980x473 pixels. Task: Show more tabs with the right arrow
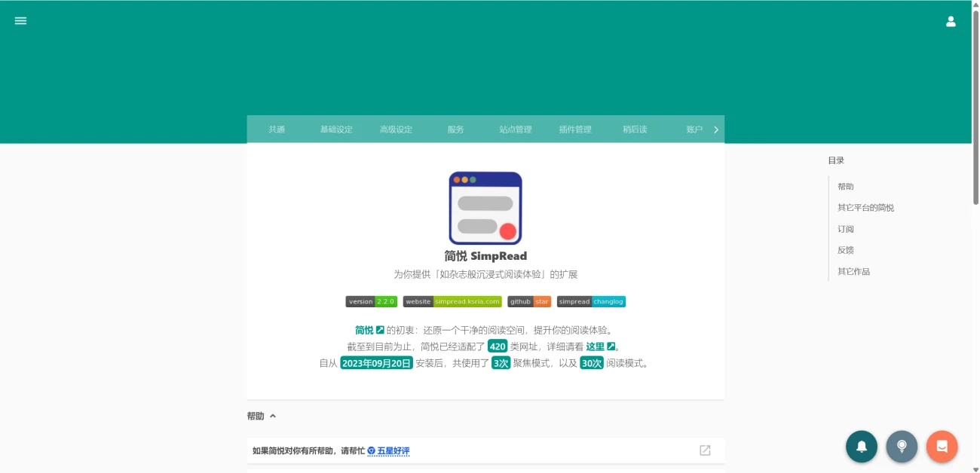point(715,130)
